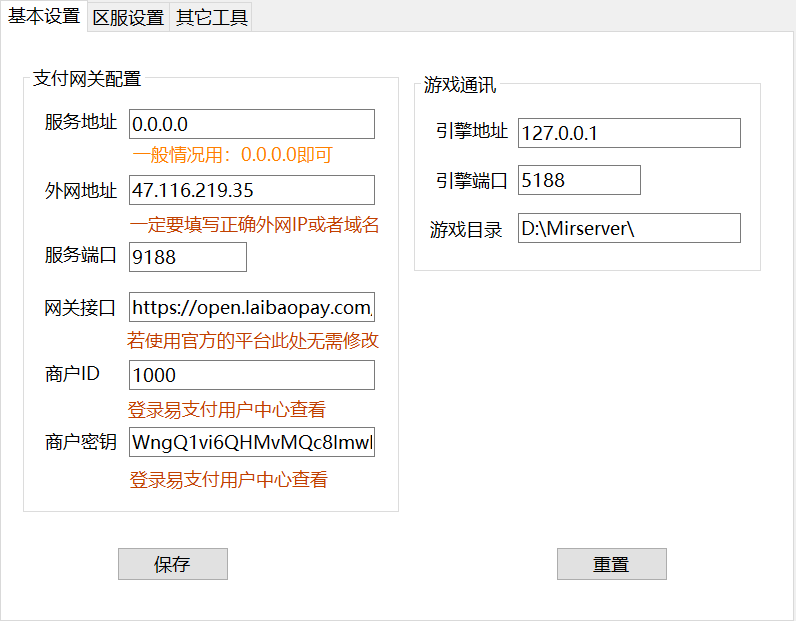
Task: Click the 商户ID label
Action: click(72, 374)
